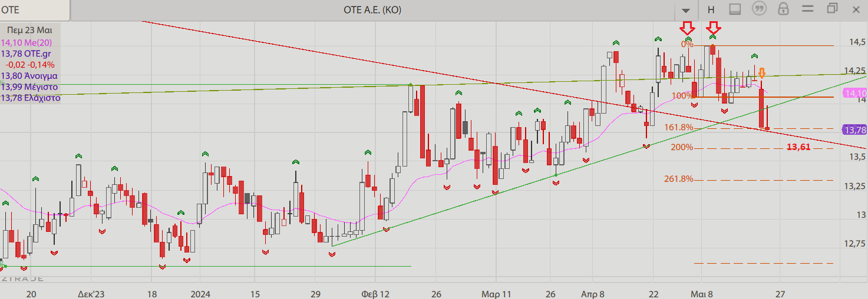Click the H period button in toolbar
868x299 pixels.
coord(711,9)
